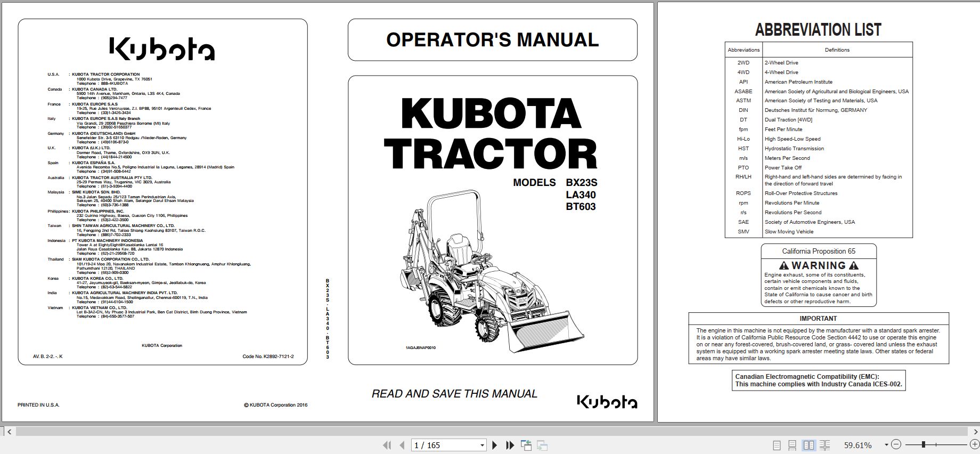Viewport: 980px width, 454px height.
Task: Zoom in with the plus button
Action: click(975, 444)
